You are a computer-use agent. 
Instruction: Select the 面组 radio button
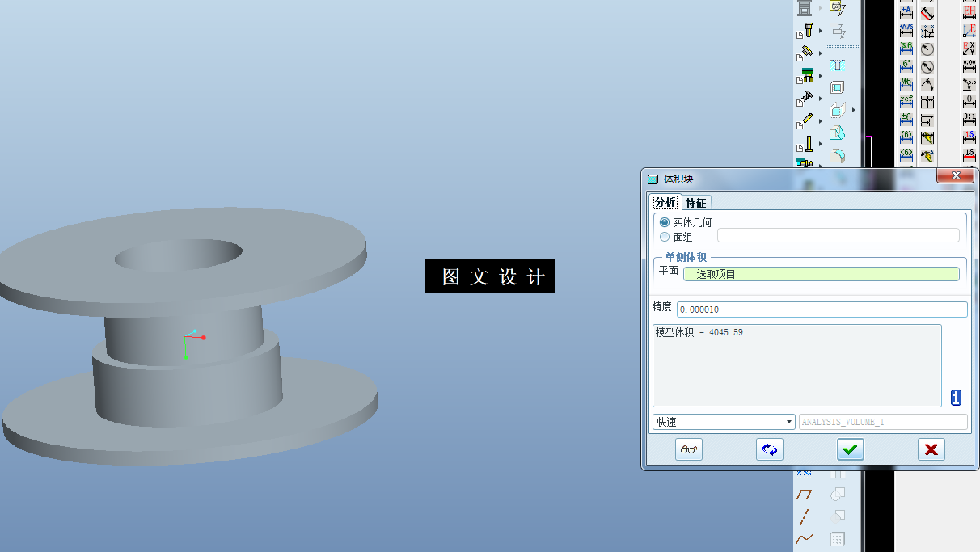tap(665, 237)
